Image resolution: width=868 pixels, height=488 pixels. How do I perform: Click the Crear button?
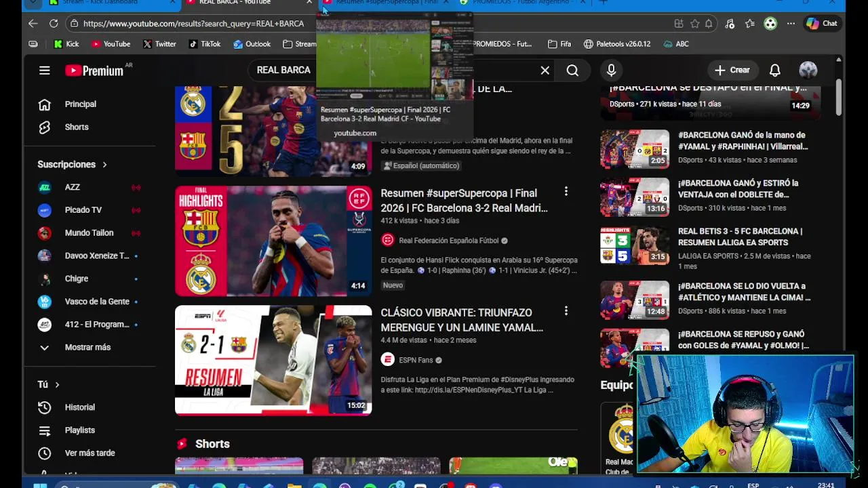[732, 70]
